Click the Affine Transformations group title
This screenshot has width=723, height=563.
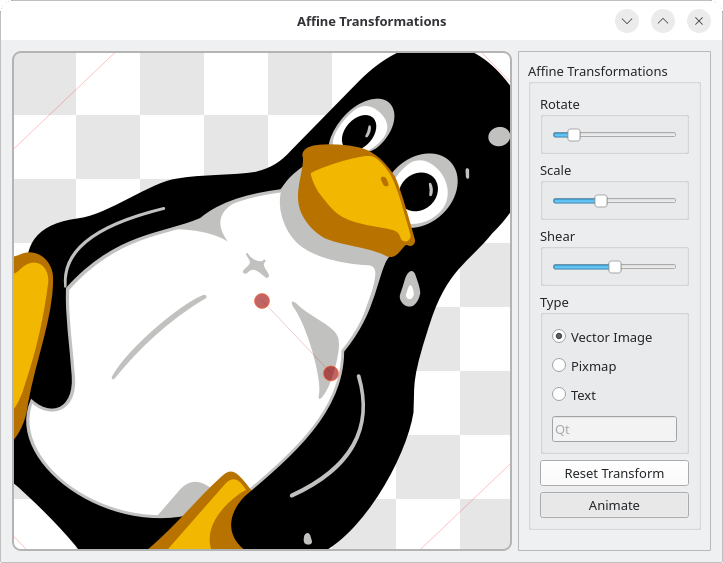pyautogui.click(x=598, y=71)
